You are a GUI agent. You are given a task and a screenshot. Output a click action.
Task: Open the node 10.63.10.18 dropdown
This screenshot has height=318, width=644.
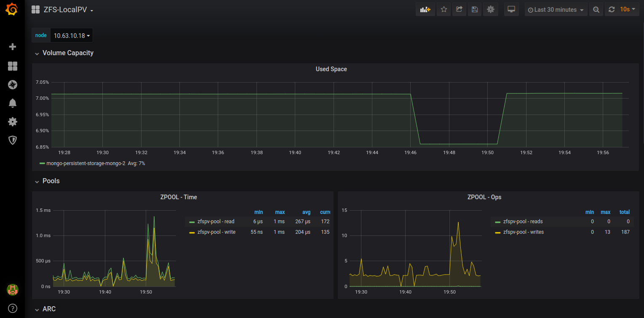click(72, 36)
